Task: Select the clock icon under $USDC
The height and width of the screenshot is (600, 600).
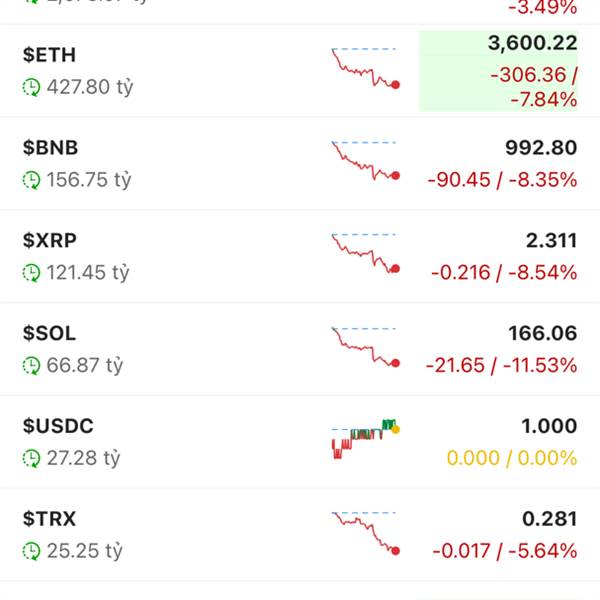Action: click(x=32, y=458)
